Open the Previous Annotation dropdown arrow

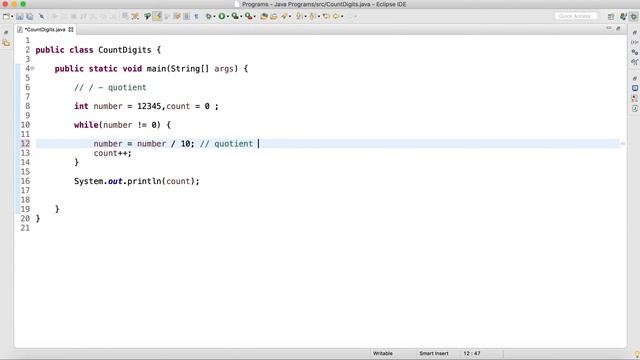319,16
